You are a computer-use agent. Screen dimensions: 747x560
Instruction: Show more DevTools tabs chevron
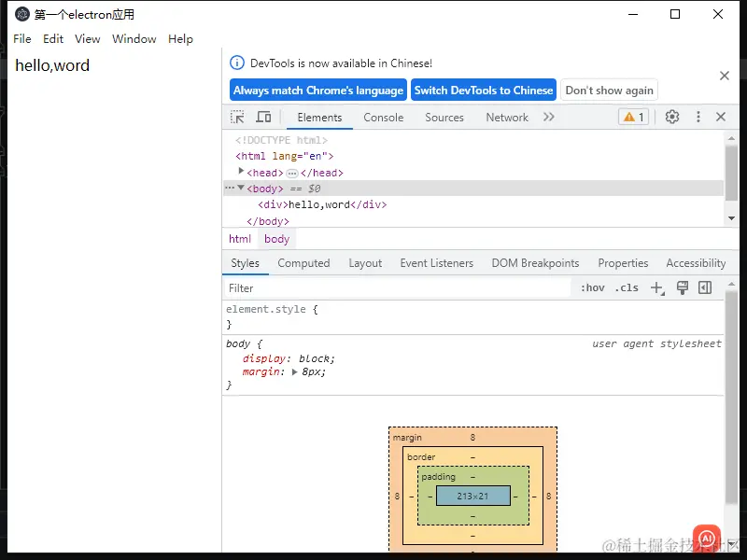point(549,118)
